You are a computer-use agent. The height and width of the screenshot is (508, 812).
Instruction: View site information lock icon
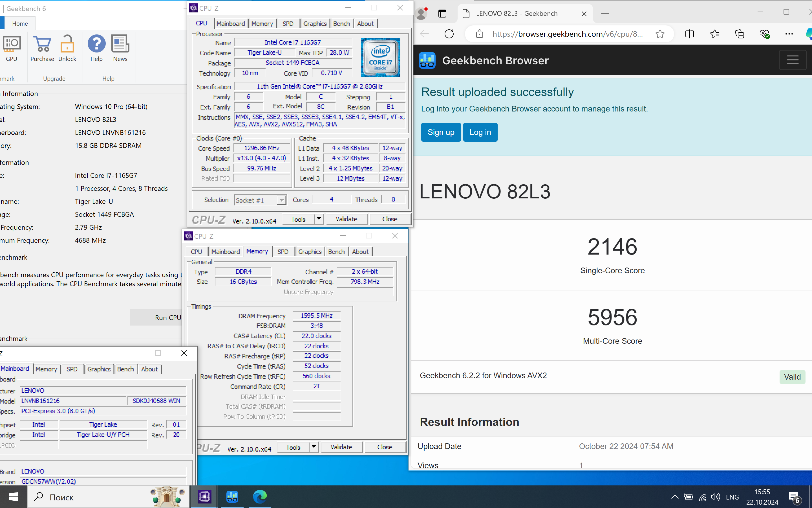(x=480, y=34)
